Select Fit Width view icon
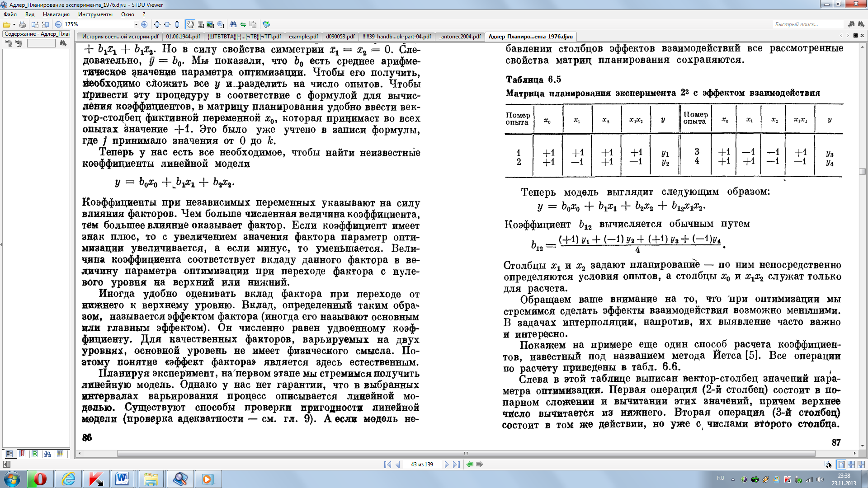This screenshot has height=488, width=868. pyautogui.click(x=167, y=24)
